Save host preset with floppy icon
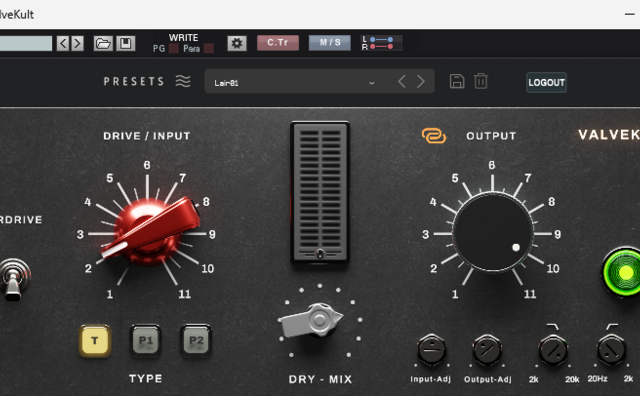Screen dimensions: 640x396 126,43
